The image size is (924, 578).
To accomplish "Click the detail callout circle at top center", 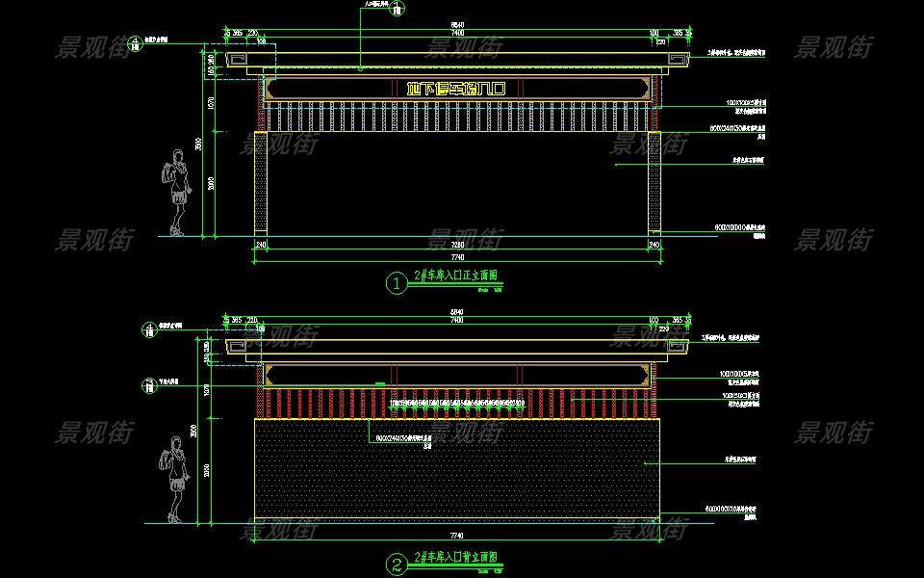I will tap(396, 8).
